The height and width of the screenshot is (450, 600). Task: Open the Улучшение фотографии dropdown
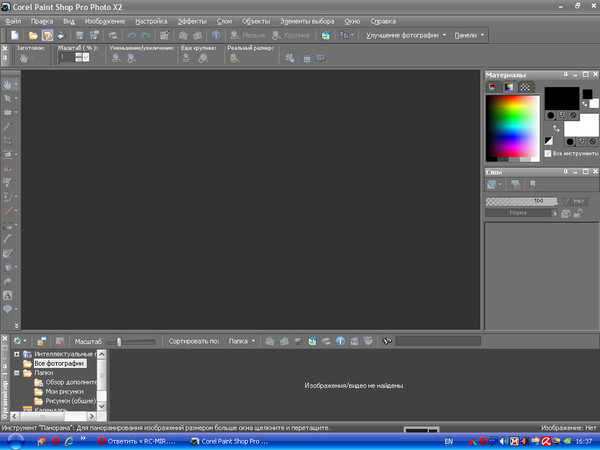pyautogui.click(x=406, y=35)
